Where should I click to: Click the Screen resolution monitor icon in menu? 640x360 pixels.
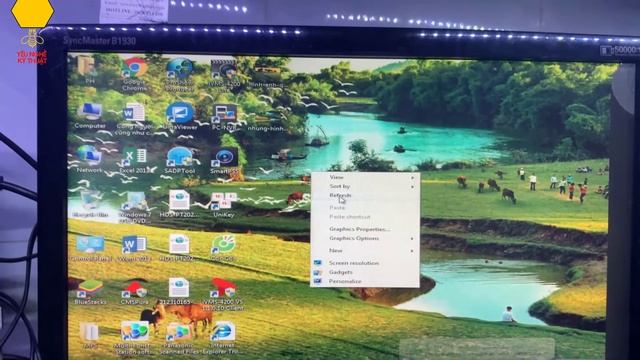(x=318, y=263)
